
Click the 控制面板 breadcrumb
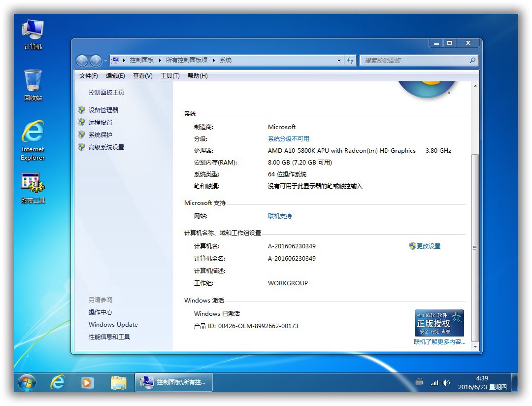click(142, 60)
